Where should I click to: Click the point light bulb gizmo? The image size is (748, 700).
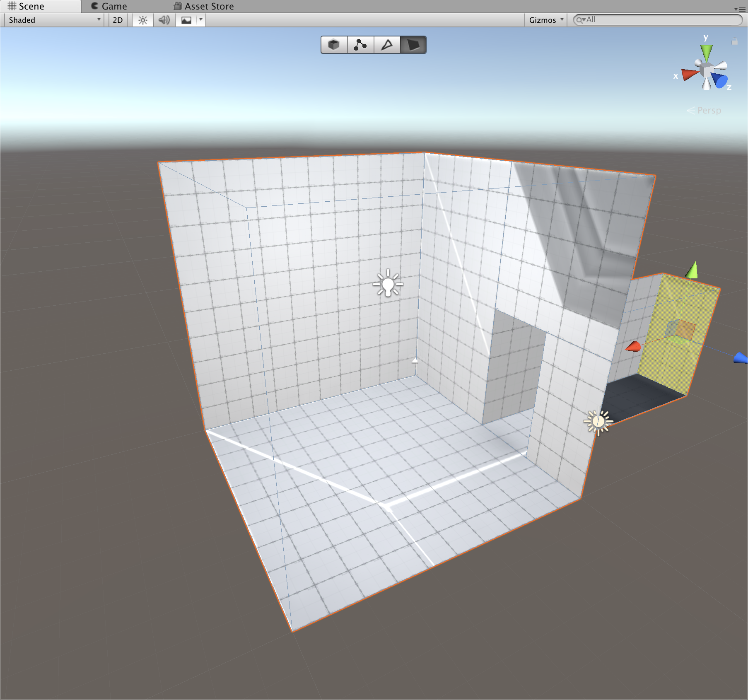[388, 284]
